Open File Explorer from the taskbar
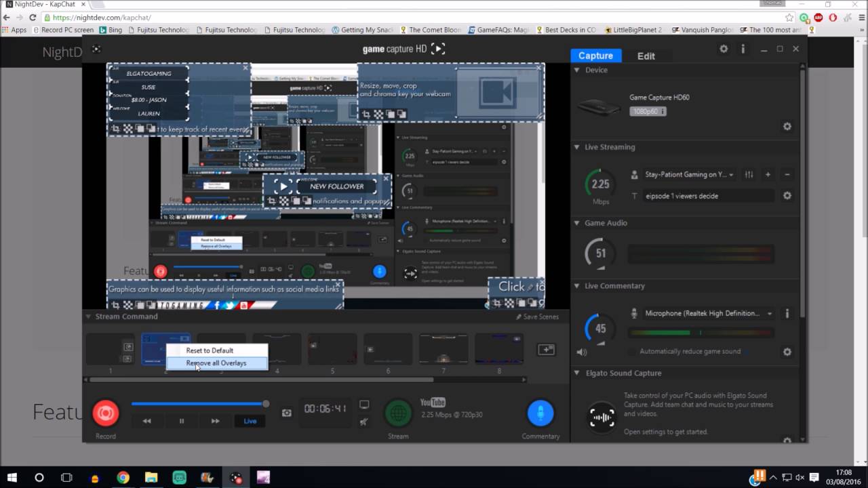This screenshot has height=488, width=868. pyautogui.click(x=151, y=477)
